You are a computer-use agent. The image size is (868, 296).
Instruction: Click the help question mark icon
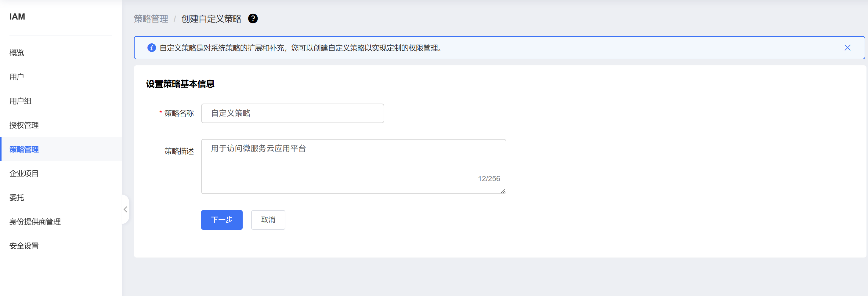click(253, 19)
